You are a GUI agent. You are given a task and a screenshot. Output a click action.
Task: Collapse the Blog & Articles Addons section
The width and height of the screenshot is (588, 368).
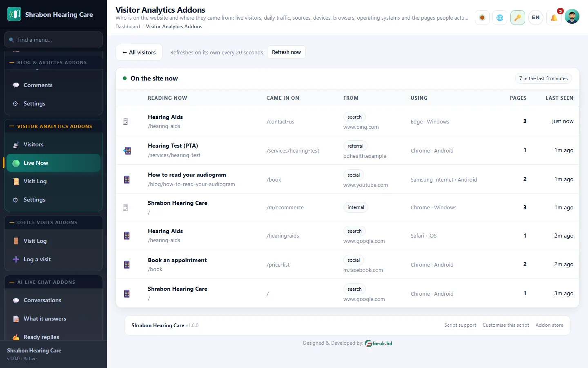(x=53, y=63)
